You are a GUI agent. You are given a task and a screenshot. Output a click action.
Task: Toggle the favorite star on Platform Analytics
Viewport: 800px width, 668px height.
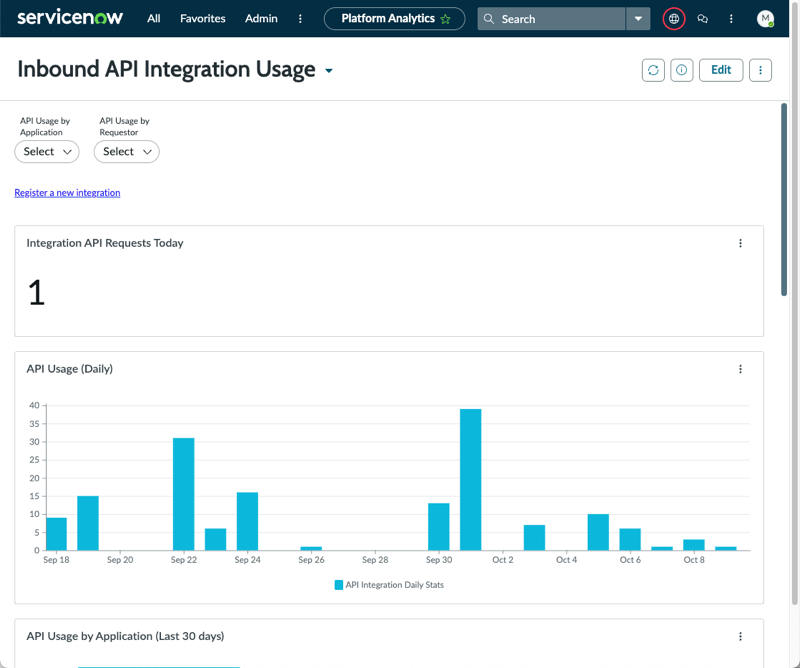[x=445, y=19]
